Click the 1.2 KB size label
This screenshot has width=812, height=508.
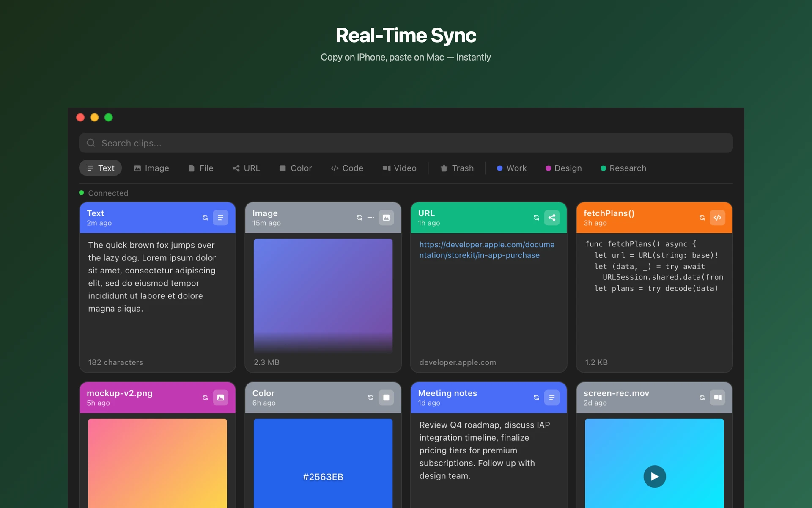click(596, 362)
